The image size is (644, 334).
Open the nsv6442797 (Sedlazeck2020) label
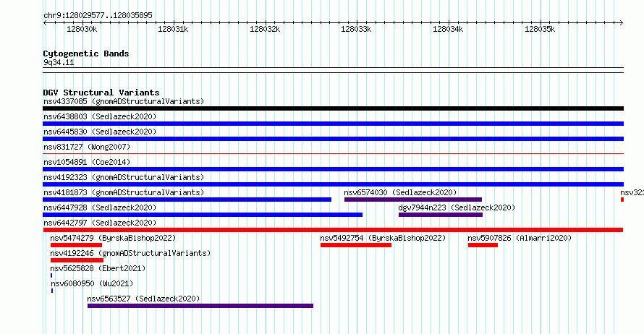[100, 223]
